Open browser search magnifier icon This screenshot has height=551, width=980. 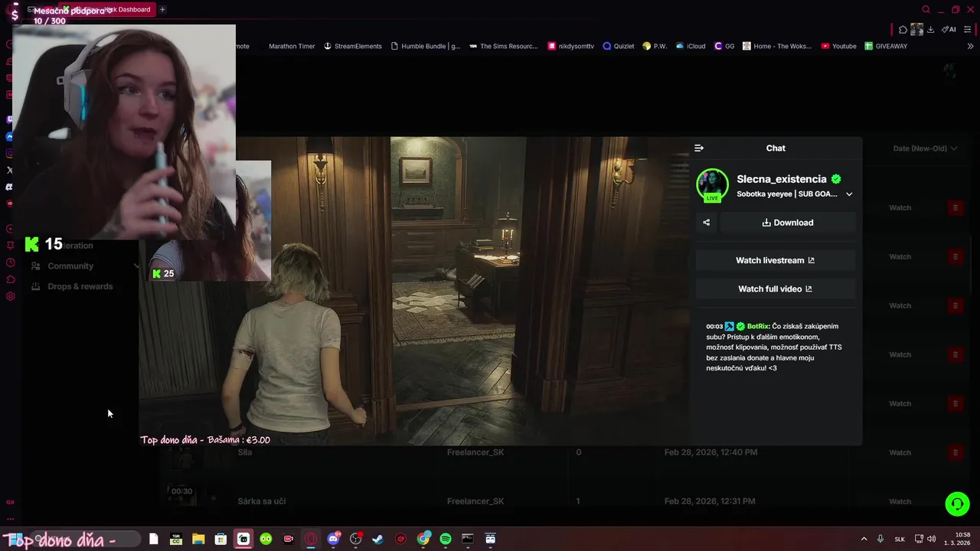pyautogui.click(x=926, y=10)
